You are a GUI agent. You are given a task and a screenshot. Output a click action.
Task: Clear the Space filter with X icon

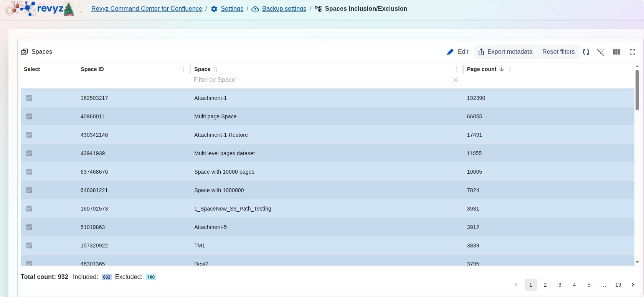coord(456,80)
